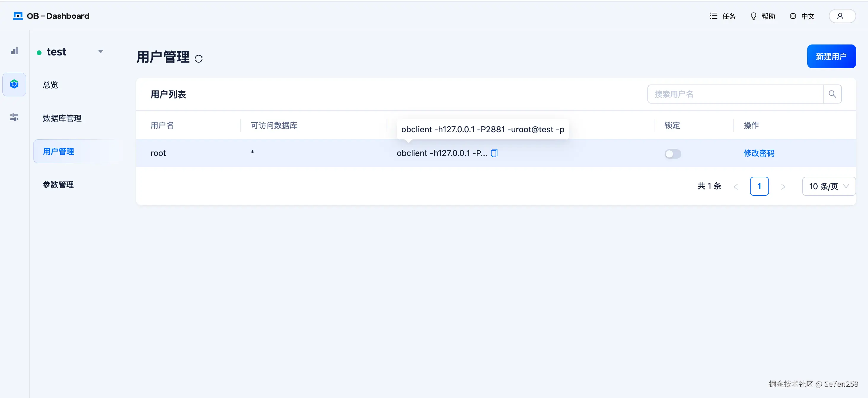The image size is (868, 398).
Task: Go to 总览 overview menu item
Action: pos(50,85)
